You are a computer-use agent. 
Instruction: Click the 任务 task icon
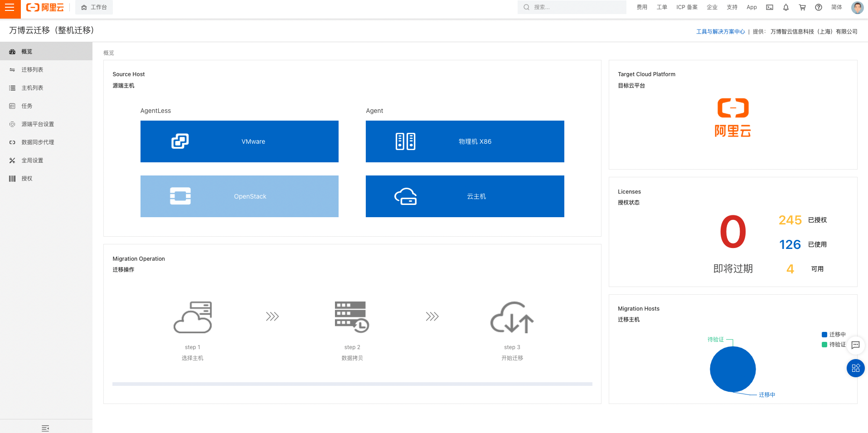pyautogui.click(x=12, y=106)
